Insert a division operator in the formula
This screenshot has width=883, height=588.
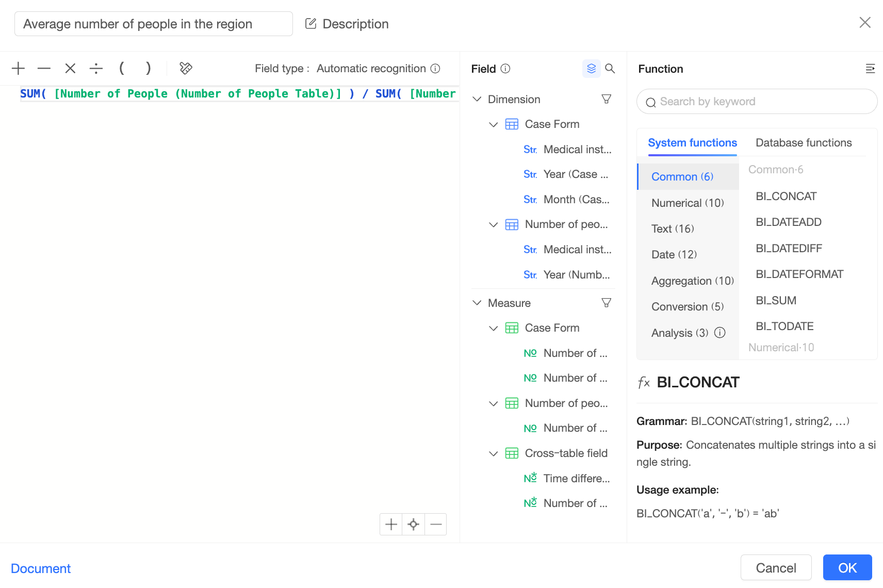click(96, 68)
